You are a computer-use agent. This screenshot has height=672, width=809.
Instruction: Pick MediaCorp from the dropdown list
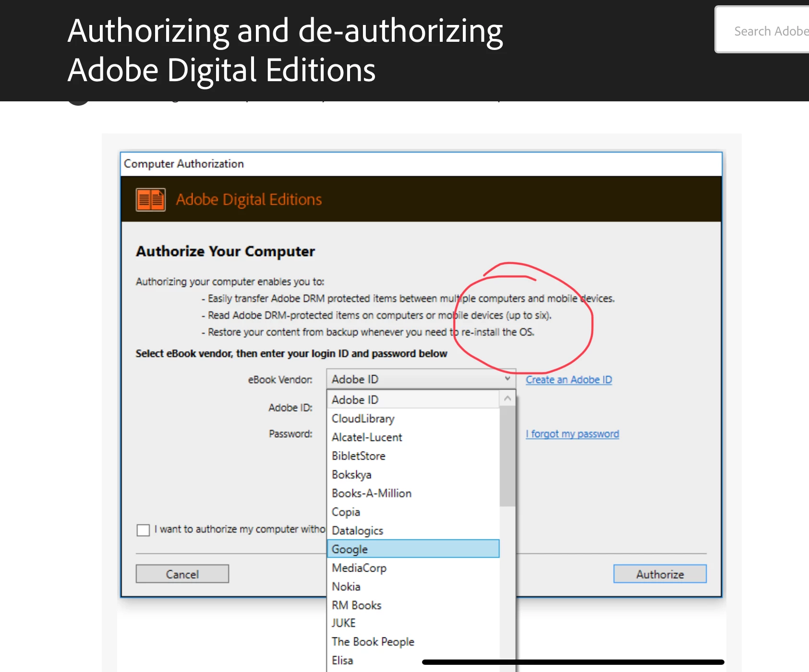413,568
